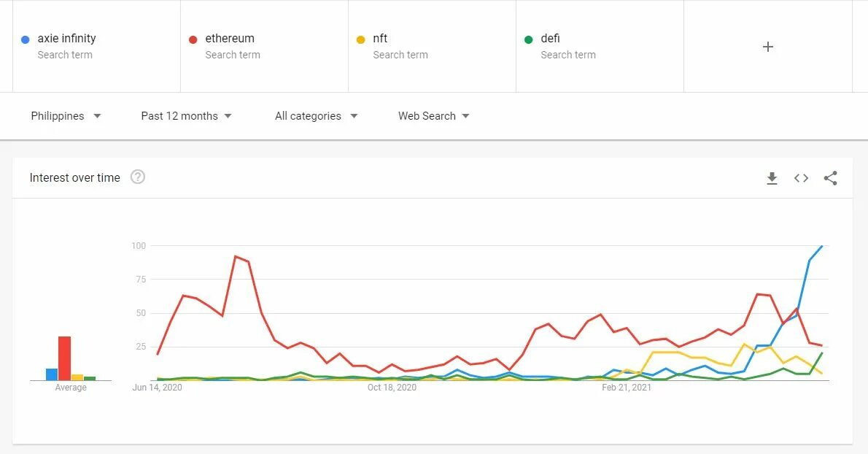Open the Philippines region dropdown

[x=66, y=116]
